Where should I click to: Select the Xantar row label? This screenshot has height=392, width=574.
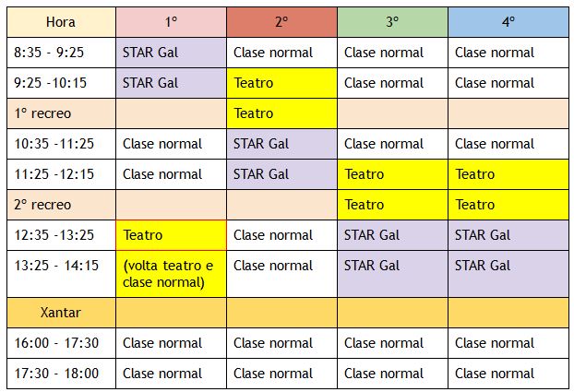pyautogui.click(x=61, y=313)
